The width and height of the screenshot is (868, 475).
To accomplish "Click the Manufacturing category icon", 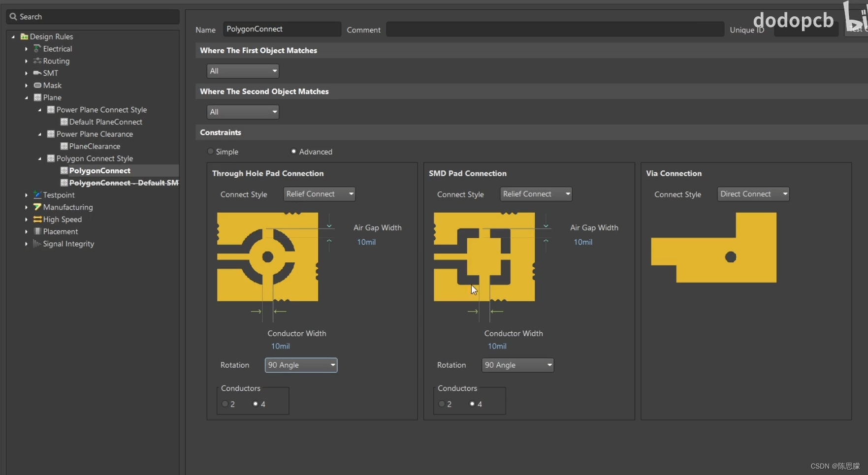I will point(37,207).
